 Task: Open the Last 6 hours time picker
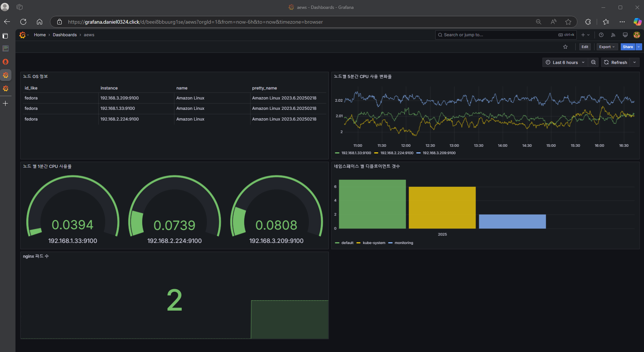tap(565, 62)
